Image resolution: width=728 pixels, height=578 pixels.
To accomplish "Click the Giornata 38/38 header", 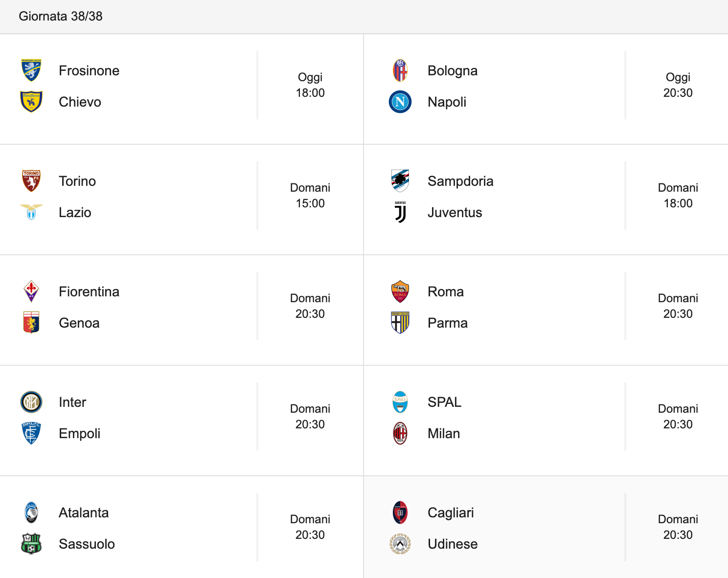I will tap(61, 16).
